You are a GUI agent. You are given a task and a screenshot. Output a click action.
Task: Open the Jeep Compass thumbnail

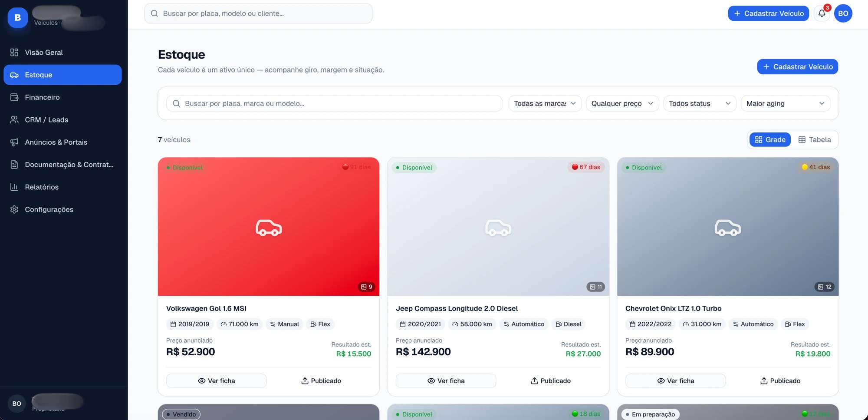click(498, 227)
